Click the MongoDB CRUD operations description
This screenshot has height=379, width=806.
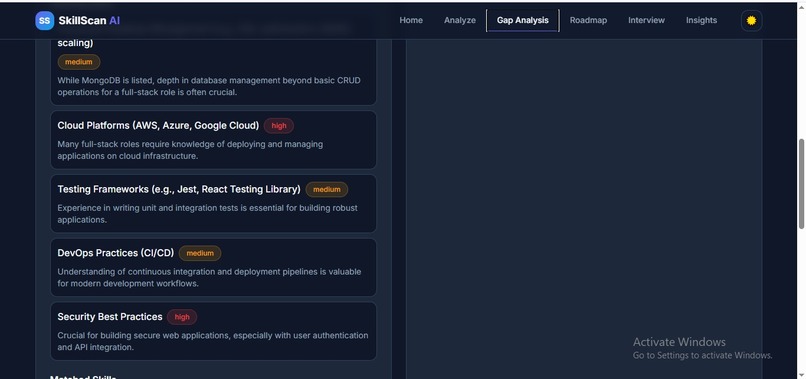click(209, 86)
